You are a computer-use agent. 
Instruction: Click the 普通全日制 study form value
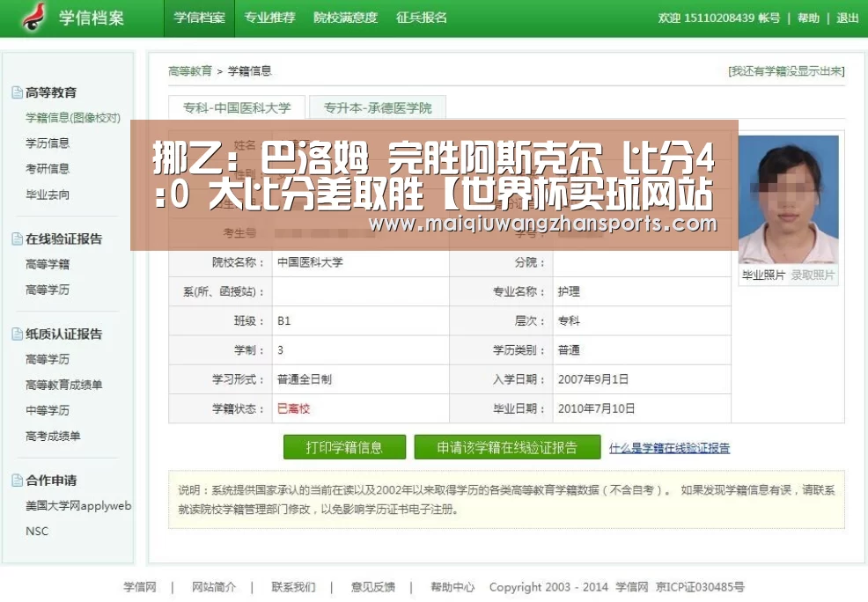(x=305, y=379)
